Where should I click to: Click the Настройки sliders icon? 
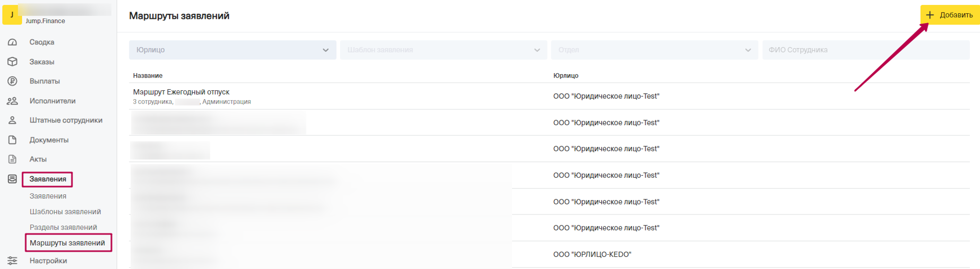13,261
